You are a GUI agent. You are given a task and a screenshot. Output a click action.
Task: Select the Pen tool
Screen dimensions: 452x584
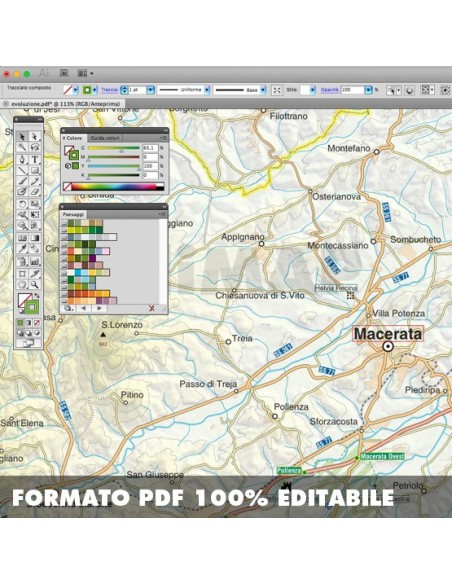coord(22,159)
